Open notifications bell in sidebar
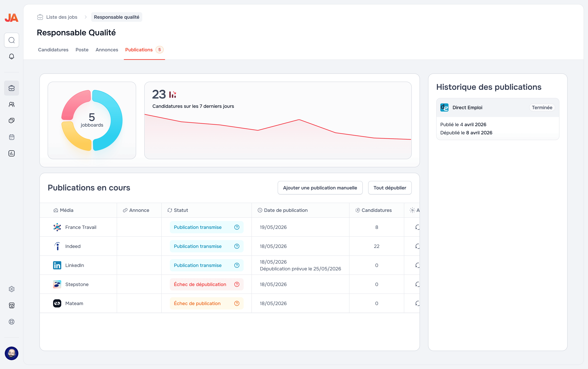588x369 pixels. [x=11, y=56]
